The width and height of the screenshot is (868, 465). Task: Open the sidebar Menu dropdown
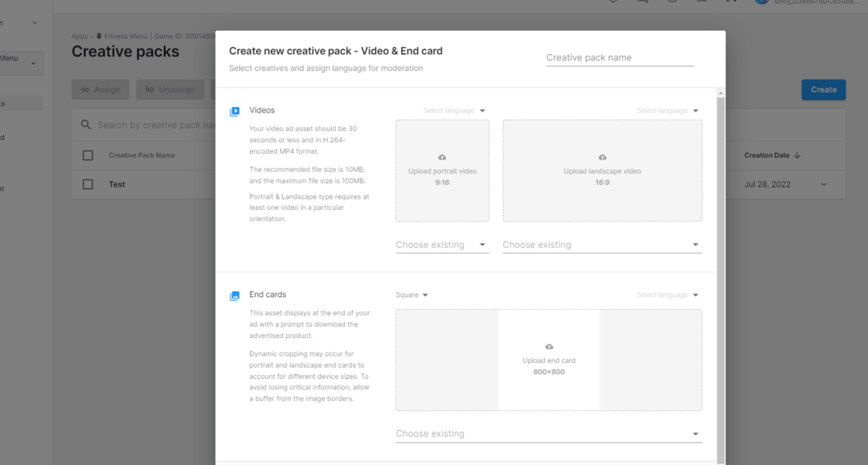click(21, 64)
